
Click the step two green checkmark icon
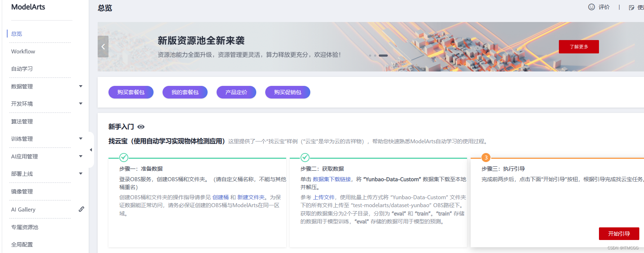(x=305, y=157)
